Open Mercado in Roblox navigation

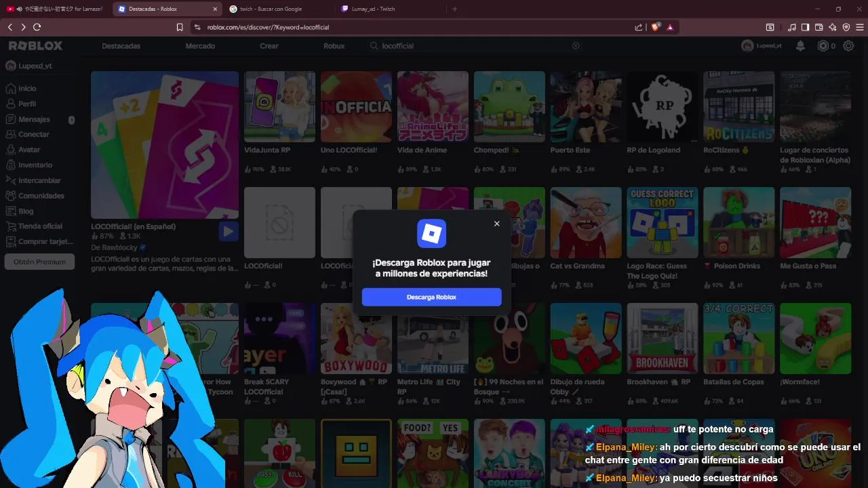[x=200, y=46]
